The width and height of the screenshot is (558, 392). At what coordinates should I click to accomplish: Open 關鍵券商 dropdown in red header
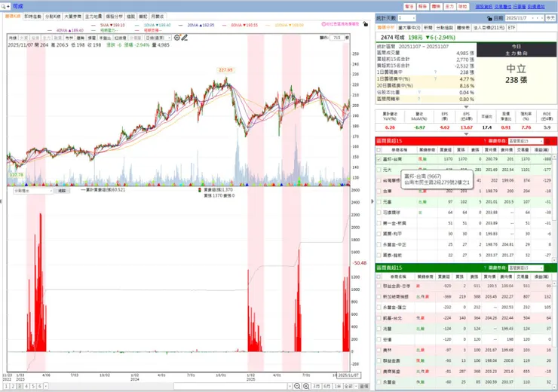coord(526,141)
